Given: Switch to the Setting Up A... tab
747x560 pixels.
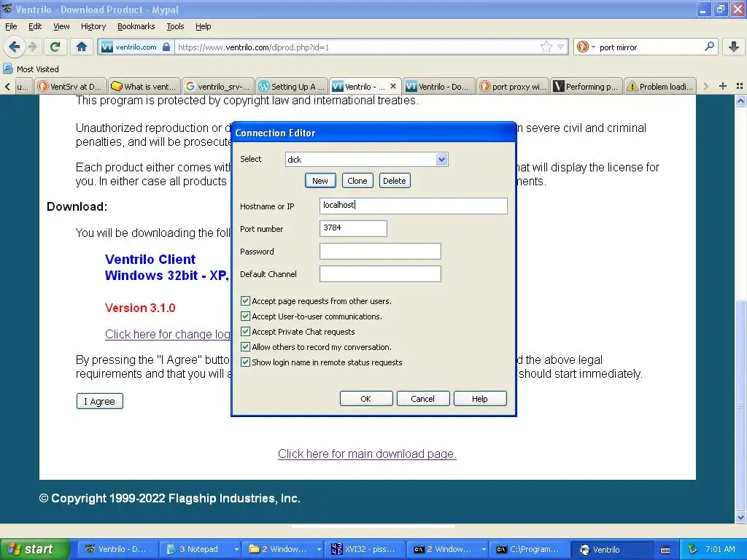Looking at the screenshot, I should coord(292,86).
